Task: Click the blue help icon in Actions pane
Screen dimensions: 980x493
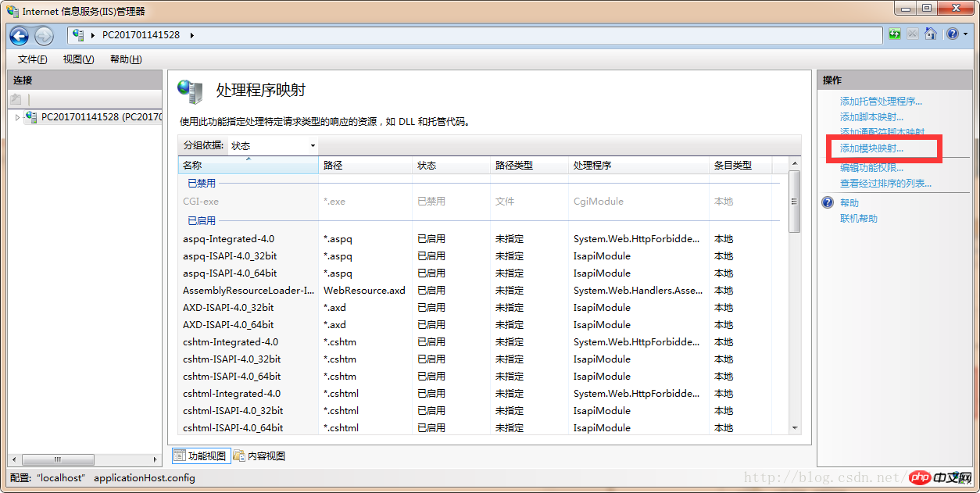Action: pyautogui.click(x=828, y=203)
